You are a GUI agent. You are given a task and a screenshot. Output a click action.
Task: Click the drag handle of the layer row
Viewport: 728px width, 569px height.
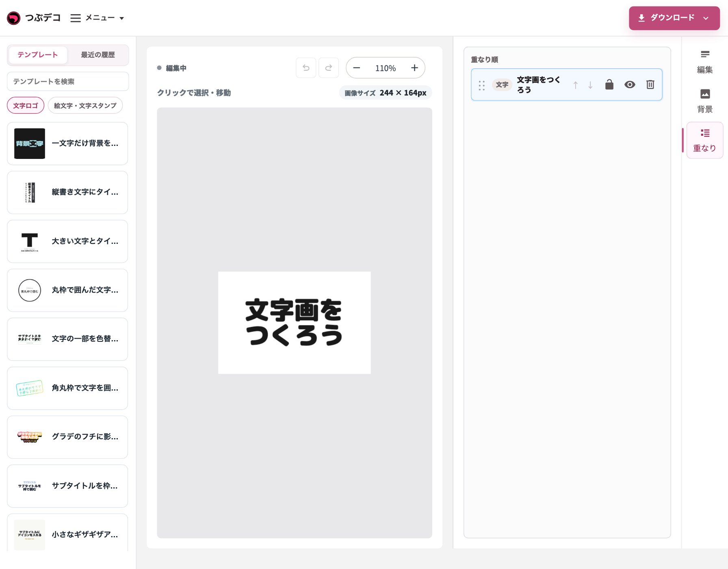click(482, 85)
